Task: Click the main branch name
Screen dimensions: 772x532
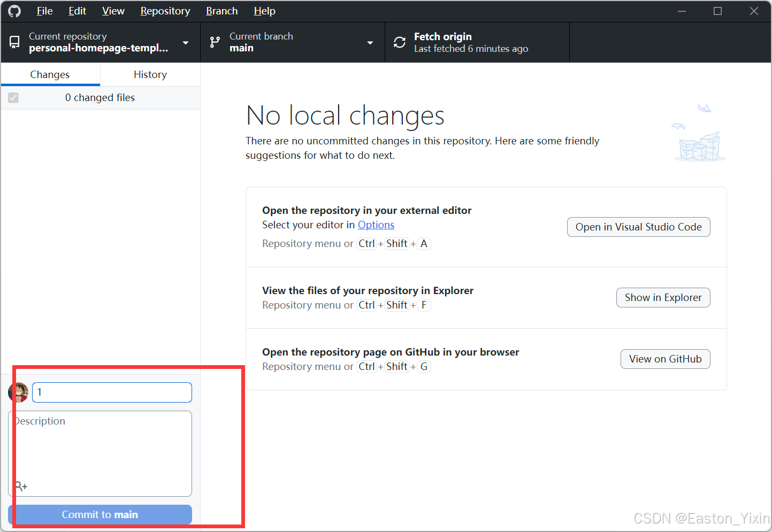Action: [241, 48]
